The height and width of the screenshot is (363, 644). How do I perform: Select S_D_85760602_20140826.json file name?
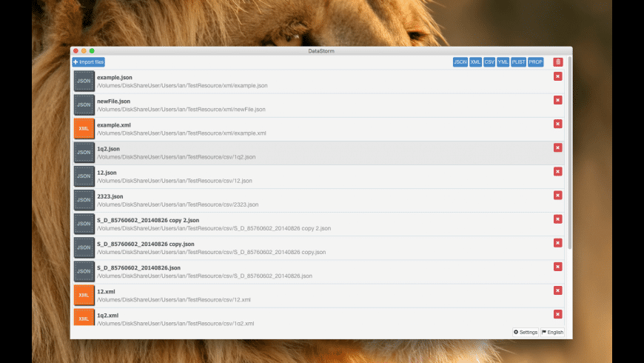139,268
